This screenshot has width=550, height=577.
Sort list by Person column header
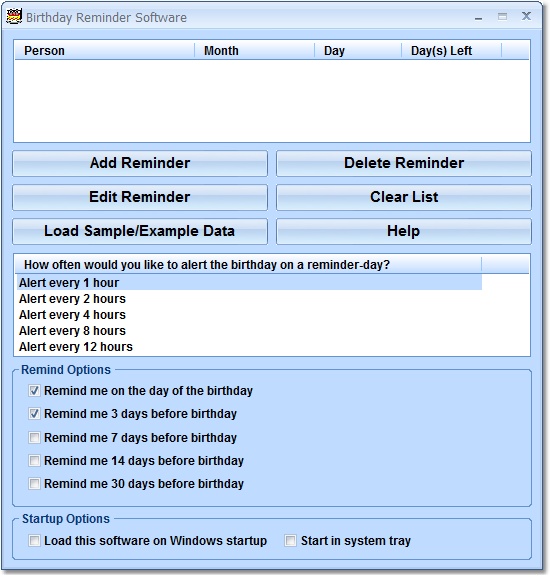pos(105,50)
